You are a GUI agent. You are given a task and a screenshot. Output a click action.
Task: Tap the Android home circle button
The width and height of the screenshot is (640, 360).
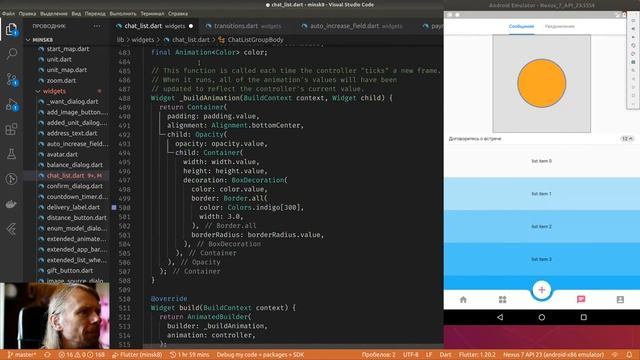(x=542, y=317)
